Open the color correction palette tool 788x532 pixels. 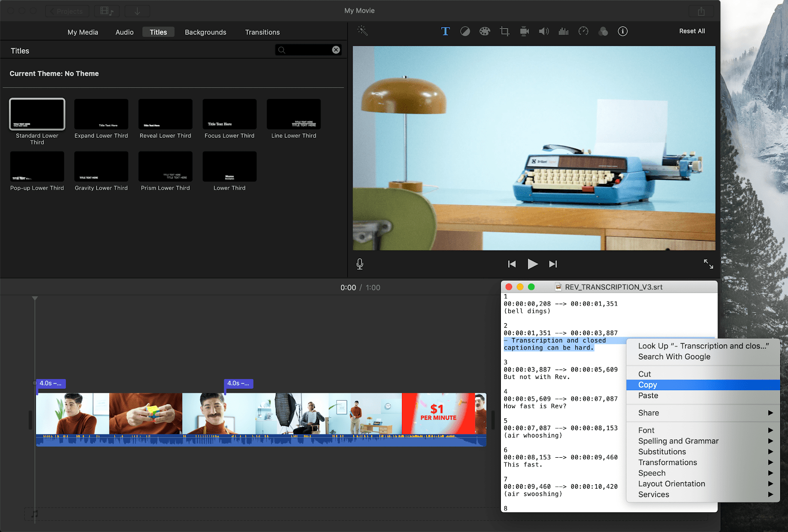click(485, 31)
